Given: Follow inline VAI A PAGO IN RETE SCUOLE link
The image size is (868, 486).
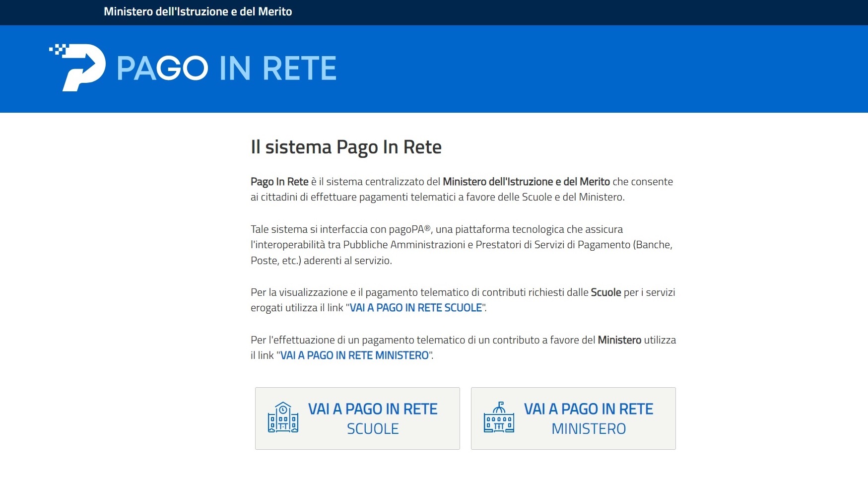Looking at the screenshot, I should coord(416,308).
